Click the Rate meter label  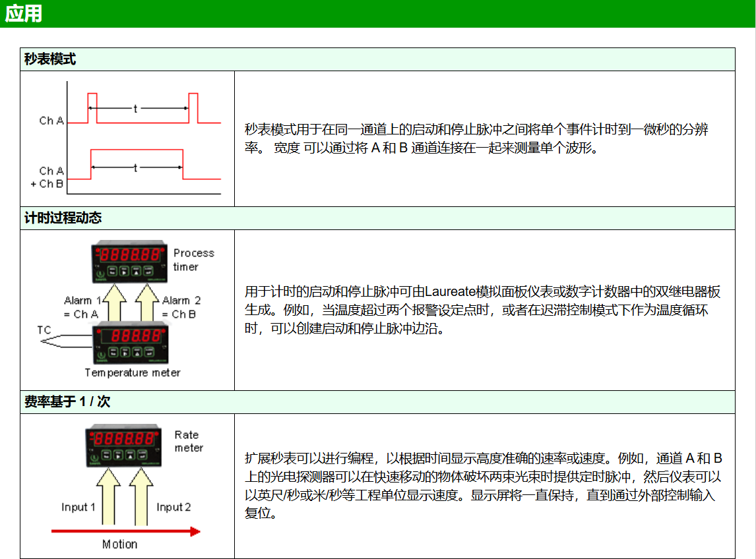click(x=189, y=442)
